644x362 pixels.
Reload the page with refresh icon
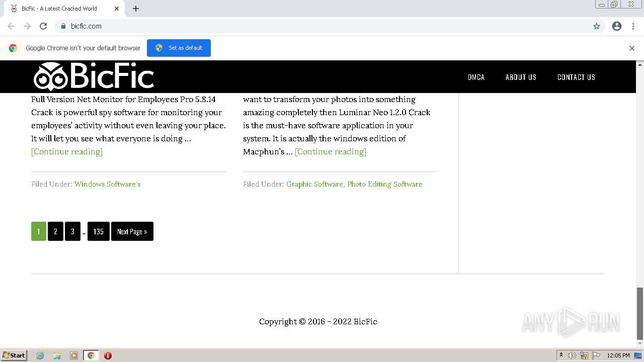pyautogui.click(x=43, y=26)
